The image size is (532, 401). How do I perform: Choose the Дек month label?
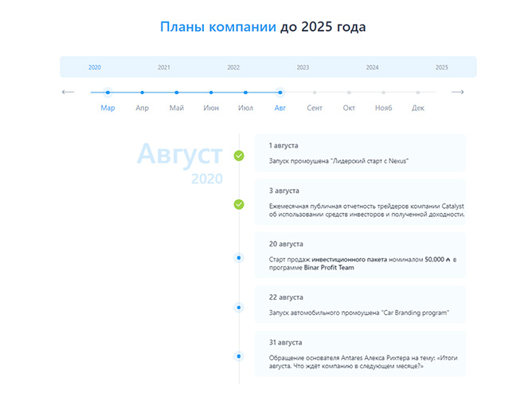click(x=418, y=108)
